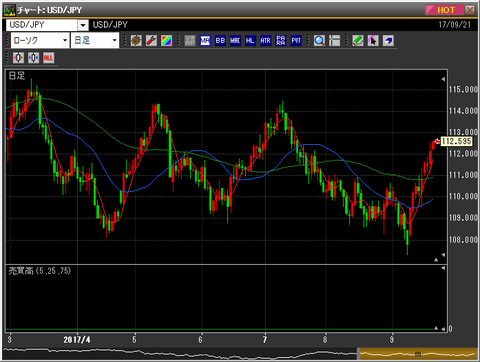The image size is (480, 362).
Task: Click the 112.535 current price label
Action: [x=456, y=141]
